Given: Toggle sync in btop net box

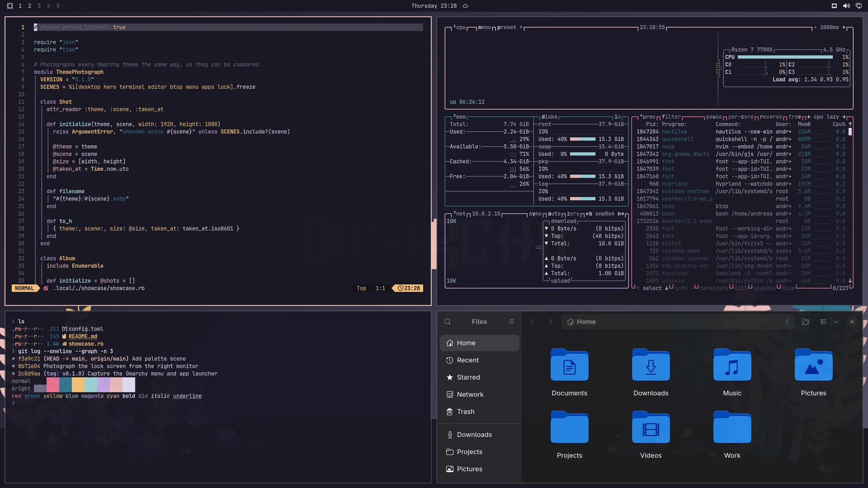Looking at the screenshot, I should [x=535, y=214].
